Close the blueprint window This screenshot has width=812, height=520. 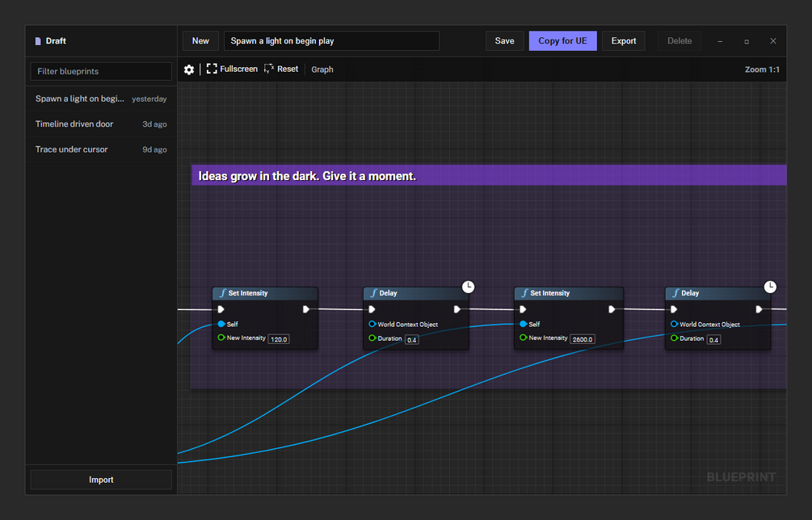(x=772, y=41)
